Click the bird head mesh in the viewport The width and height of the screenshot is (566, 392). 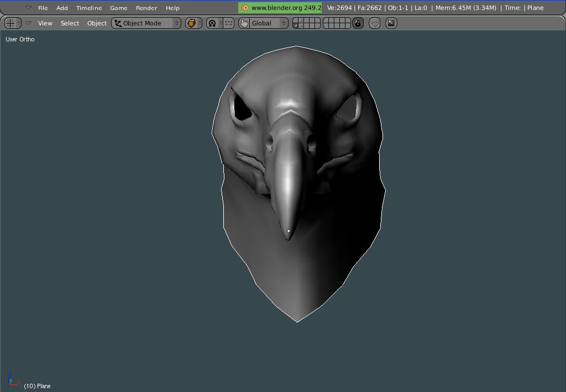click(x=297, y=181)
